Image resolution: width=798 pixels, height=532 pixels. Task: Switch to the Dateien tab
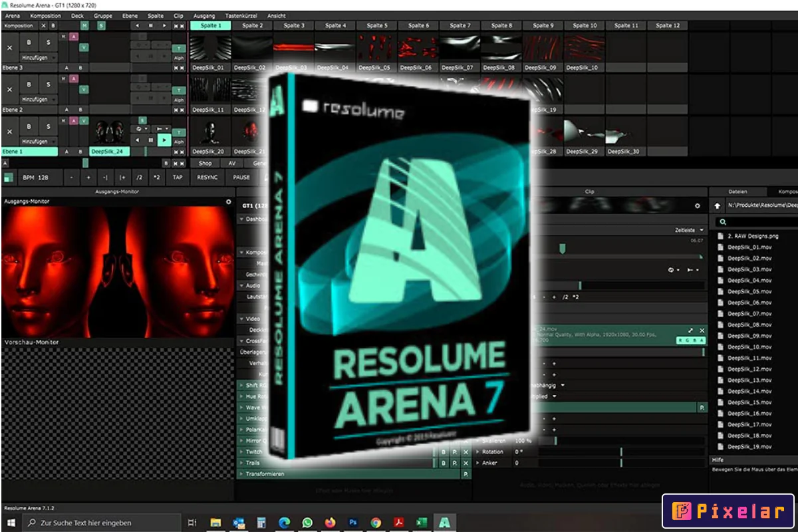(737, 192)
